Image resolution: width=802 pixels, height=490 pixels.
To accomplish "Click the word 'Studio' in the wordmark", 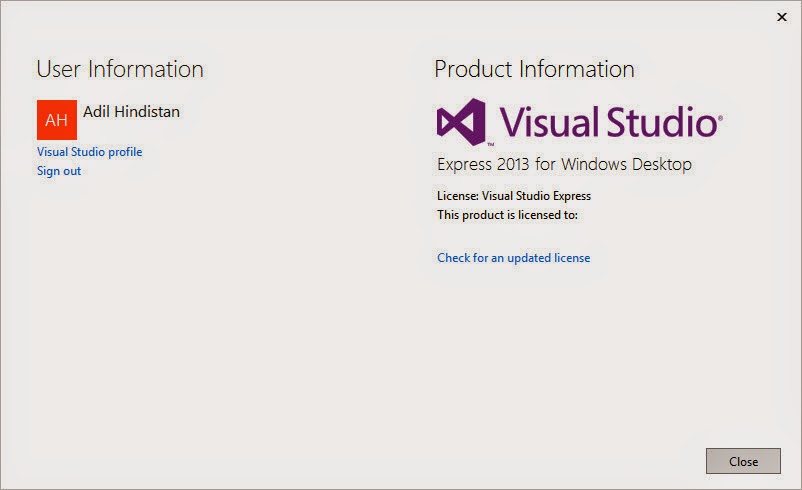I will 662,122.
